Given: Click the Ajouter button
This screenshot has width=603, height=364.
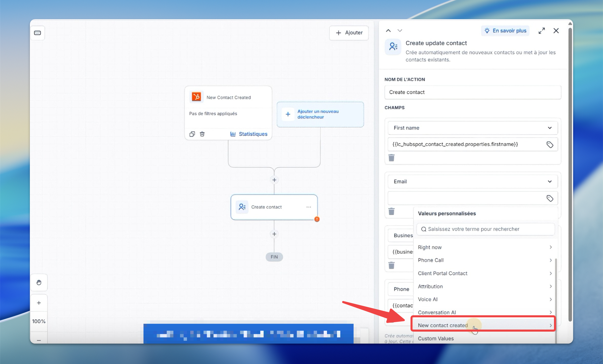Looking at the screenshot, I should (349, 33).
